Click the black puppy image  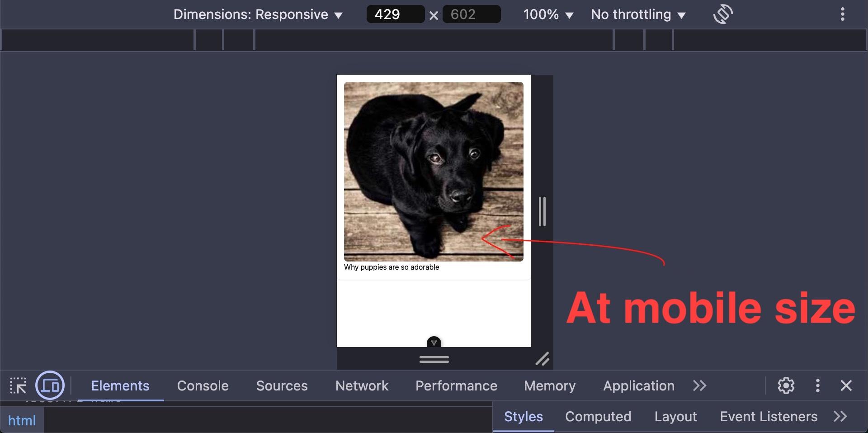point(433,171)
